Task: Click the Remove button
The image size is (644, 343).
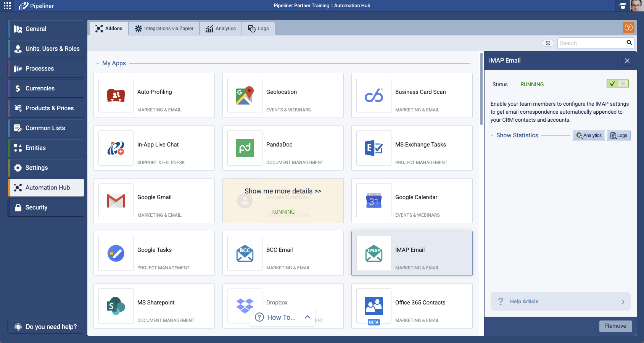Action: point(615,326)
